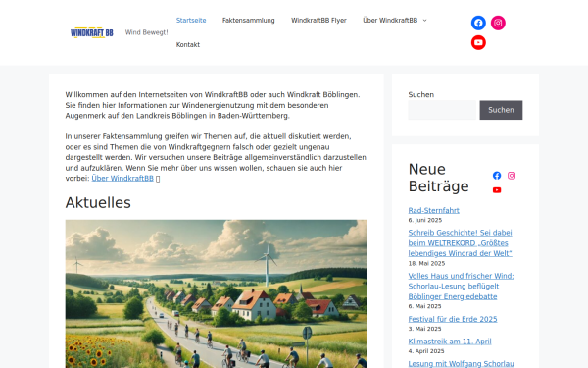Open the header YouTube icon

(478, 43)
